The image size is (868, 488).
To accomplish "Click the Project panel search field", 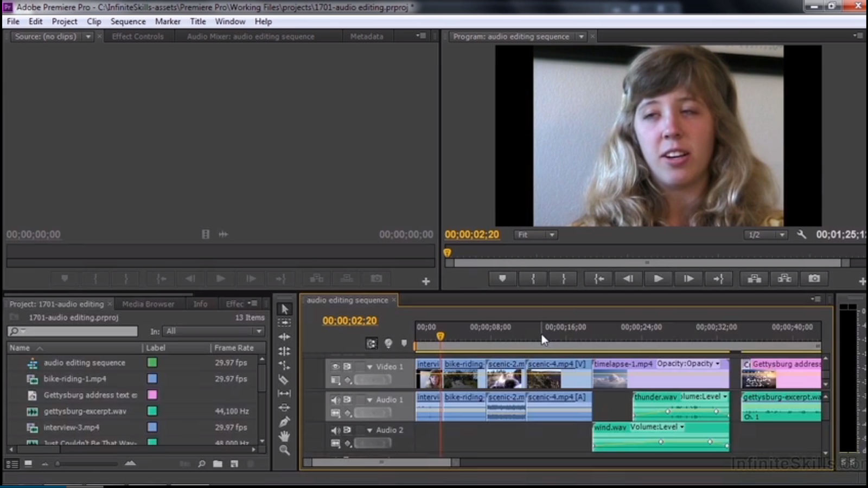I will point(73,331).
